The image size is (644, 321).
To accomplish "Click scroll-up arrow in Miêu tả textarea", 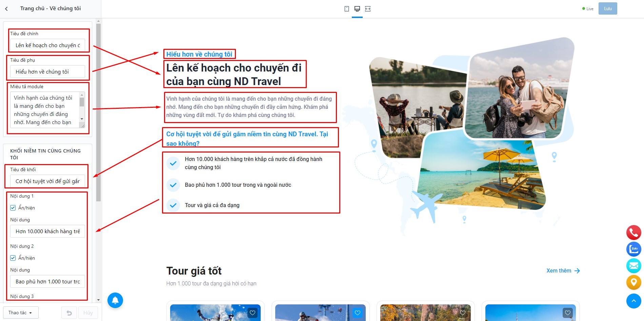I will pyautogui.click(x=82, y=94).
